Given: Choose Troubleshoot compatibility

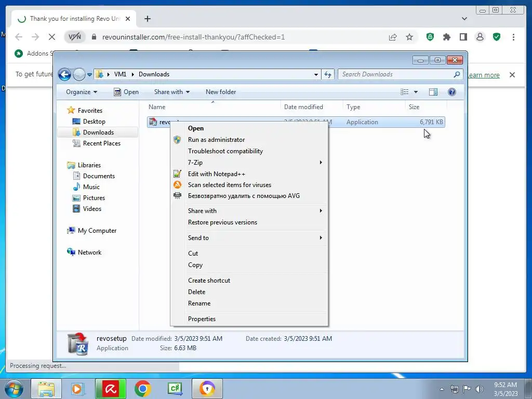Looking at the screenshot, I should [x=249, y=151].
